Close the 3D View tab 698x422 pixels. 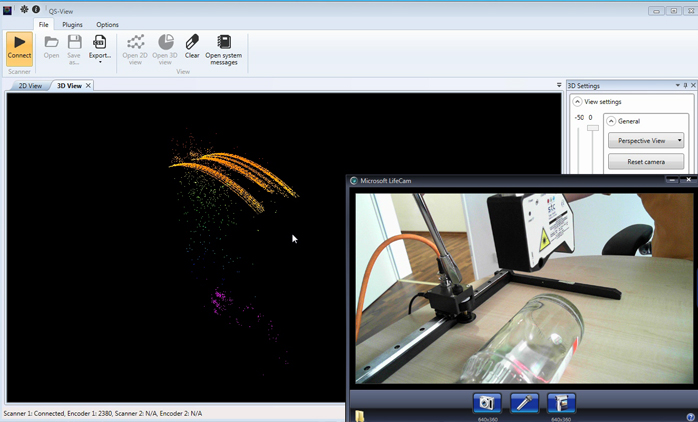click(87, 86)
